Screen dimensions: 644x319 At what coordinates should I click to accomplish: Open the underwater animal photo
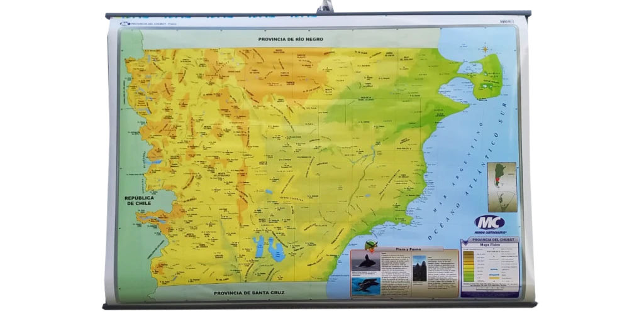coord(365,285)
